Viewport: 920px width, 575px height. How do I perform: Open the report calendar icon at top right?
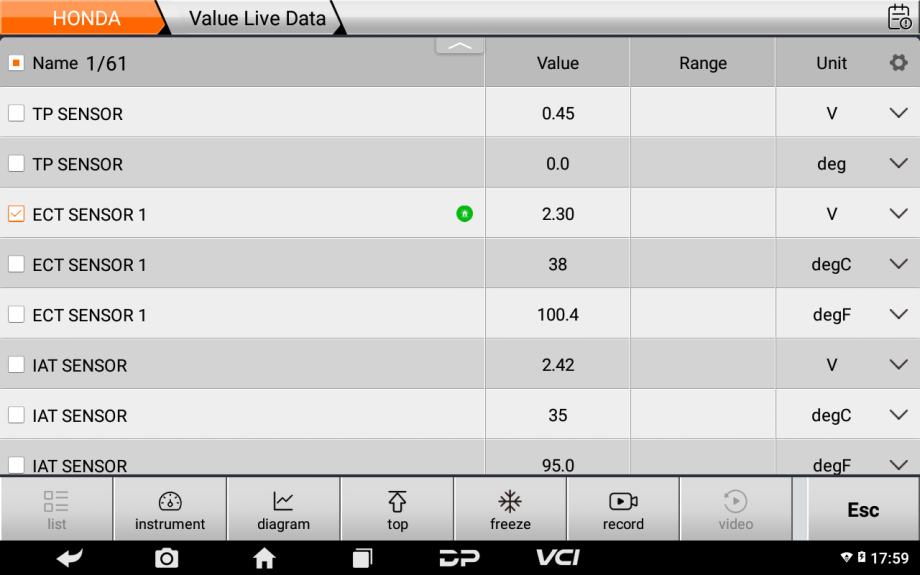coord(899,16)
